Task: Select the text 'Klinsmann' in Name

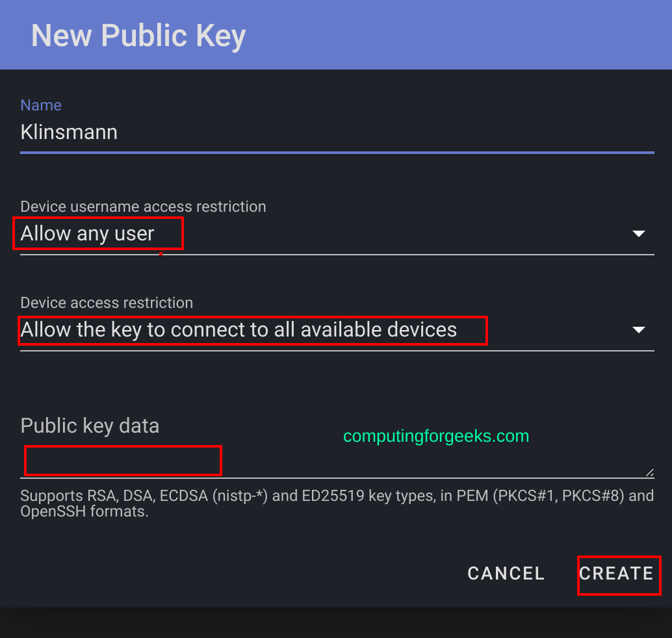Action: pyautogui.click(x=69, y=132)
